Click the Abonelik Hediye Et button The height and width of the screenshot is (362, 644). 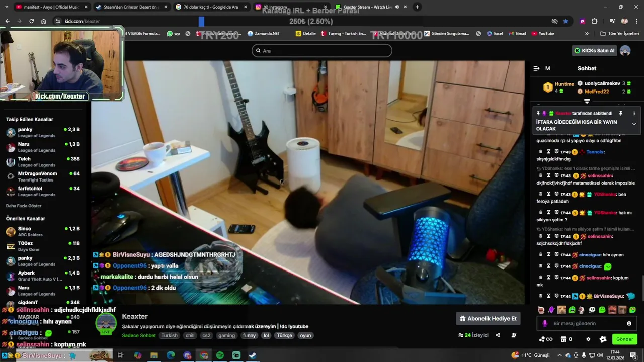tap(488, 319)
